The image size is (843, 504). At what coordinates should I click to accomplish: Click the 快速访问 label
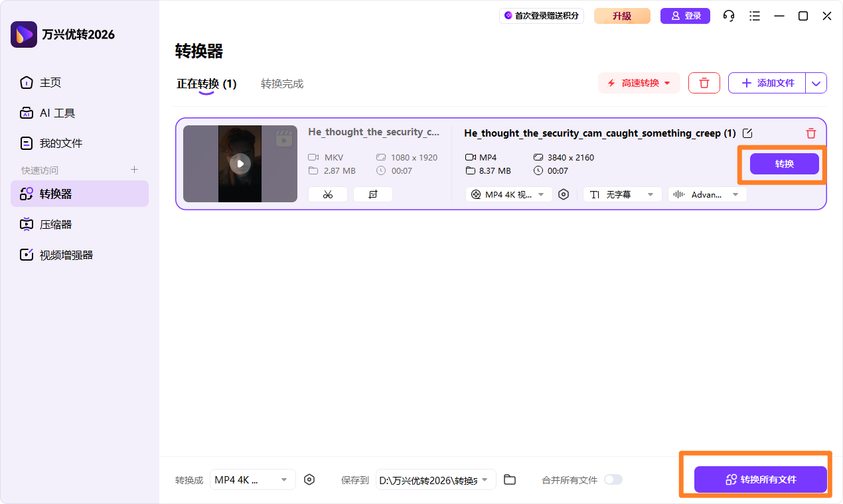[40, 170]
